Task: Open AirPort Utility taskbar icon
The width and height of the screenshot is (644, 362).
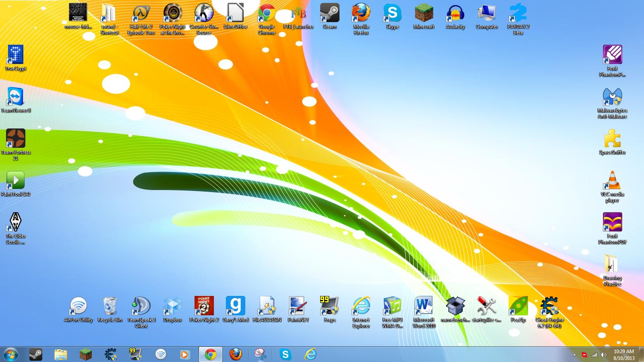Action: click(x=161, y=354)
